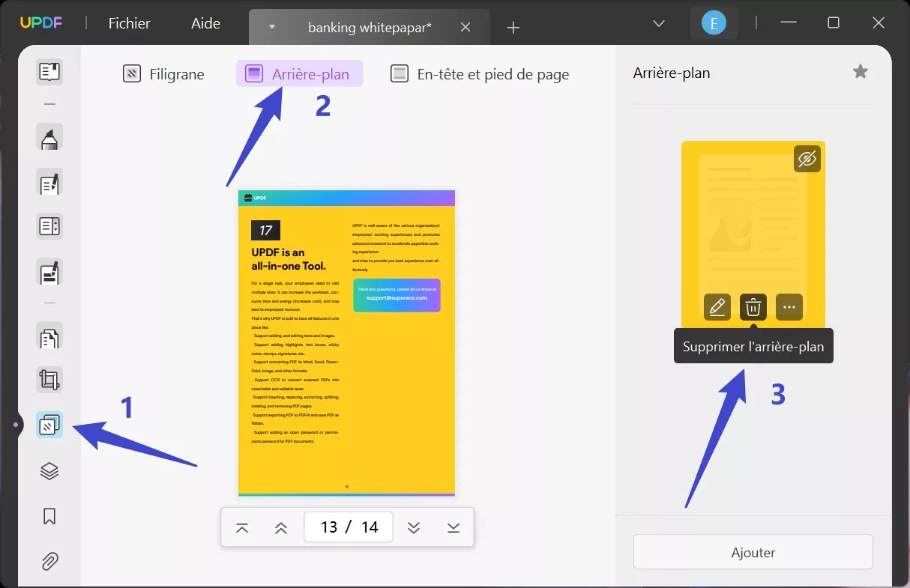Close the banking whitepapar tab

[x=465, y=27]
